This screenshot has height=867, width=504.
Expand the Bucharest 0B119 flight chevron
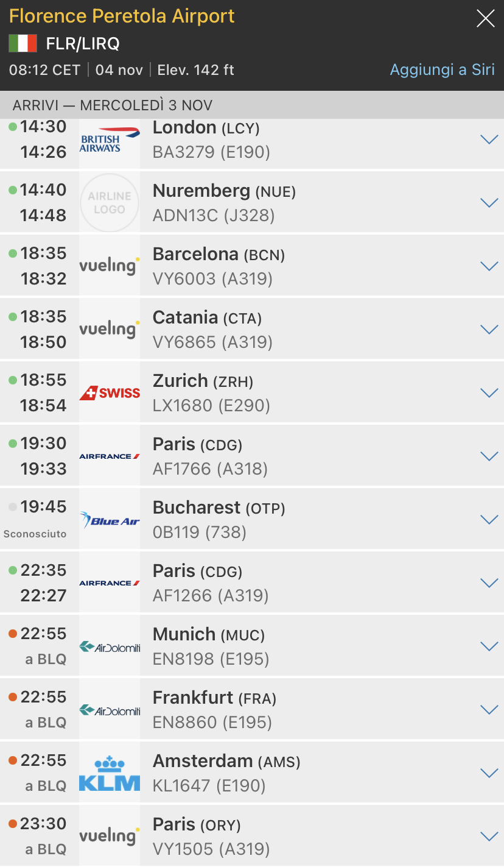pyautogui.click(x=489, y=520)
